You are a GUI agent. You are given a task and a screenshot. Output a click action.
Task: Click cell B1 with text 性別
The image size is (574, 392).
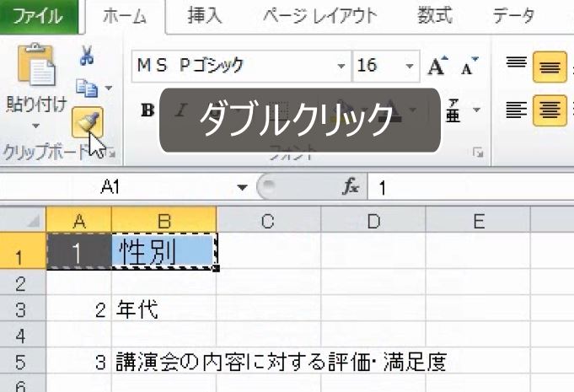point(164,251)
